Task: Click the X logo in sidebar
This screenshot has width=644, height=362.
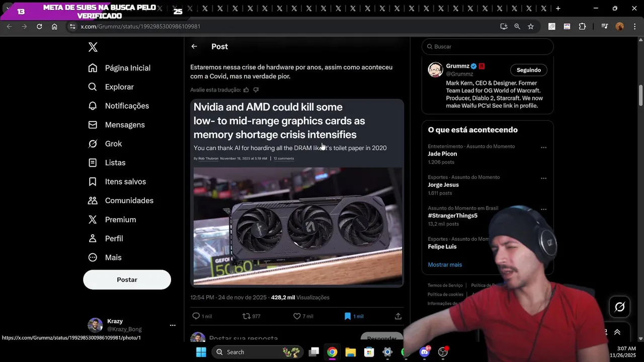Action: coord(93,47)
